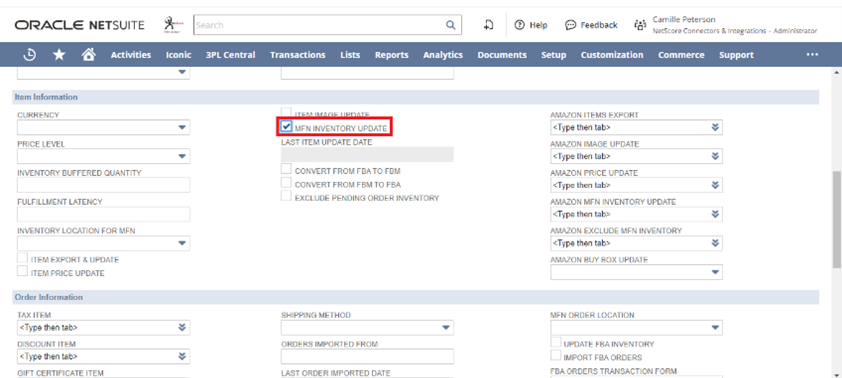Click Orders Imported From field
Viewport: 842px width, 378px height.
[367, 357]
